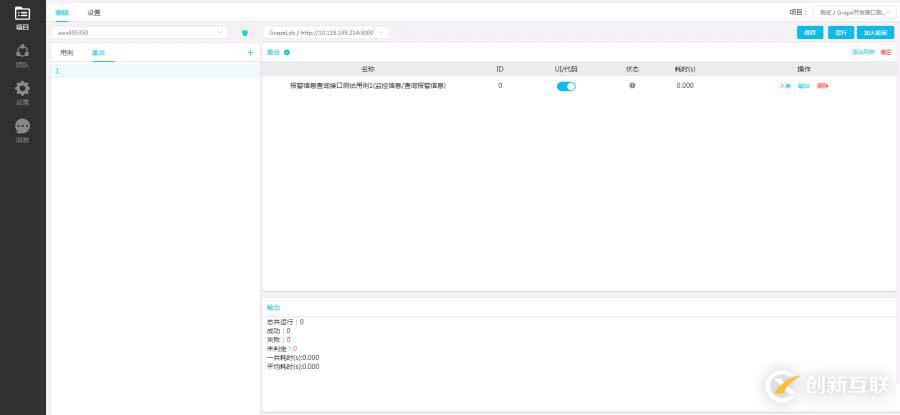Select the 集合 tab in left panel
The width and height of the screenshot is (900, 415).
[x=97, y=52]
